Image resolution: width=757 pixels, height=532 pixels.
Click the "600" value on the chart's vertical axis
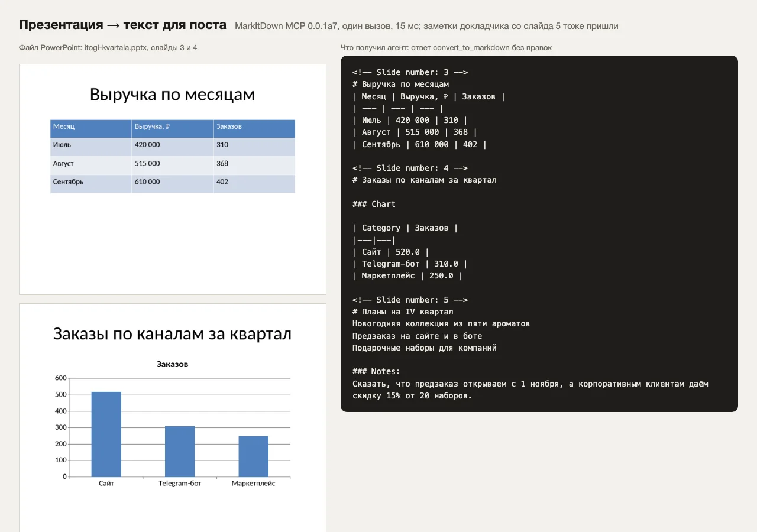pyautogui.click(x=60, y=378)
